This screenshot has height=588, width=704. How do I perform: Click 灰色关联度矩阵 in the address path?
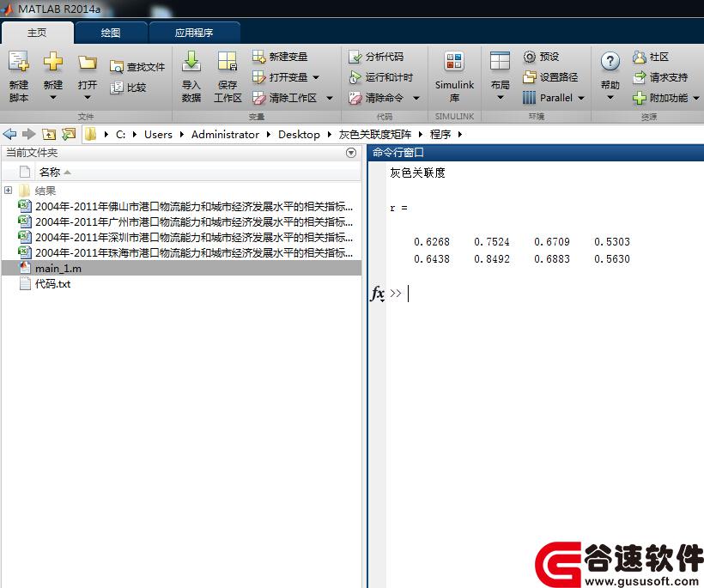click(x=375, y=134)
